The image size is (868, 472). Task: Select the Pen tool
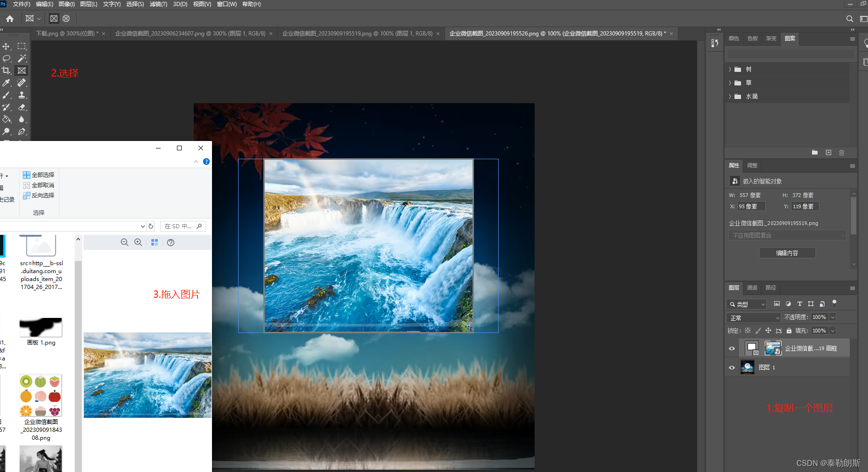22,131
